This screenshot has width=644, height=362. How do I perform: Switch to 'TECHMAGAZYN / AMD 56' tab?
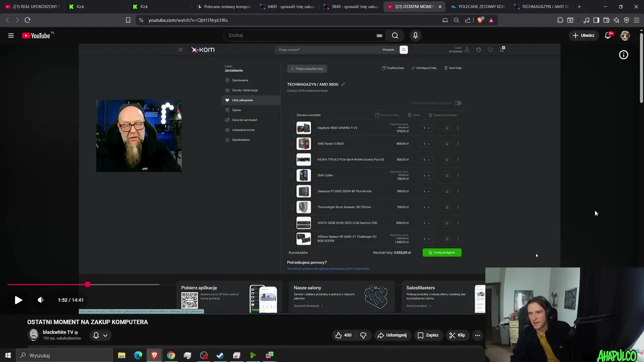(541, 7)
